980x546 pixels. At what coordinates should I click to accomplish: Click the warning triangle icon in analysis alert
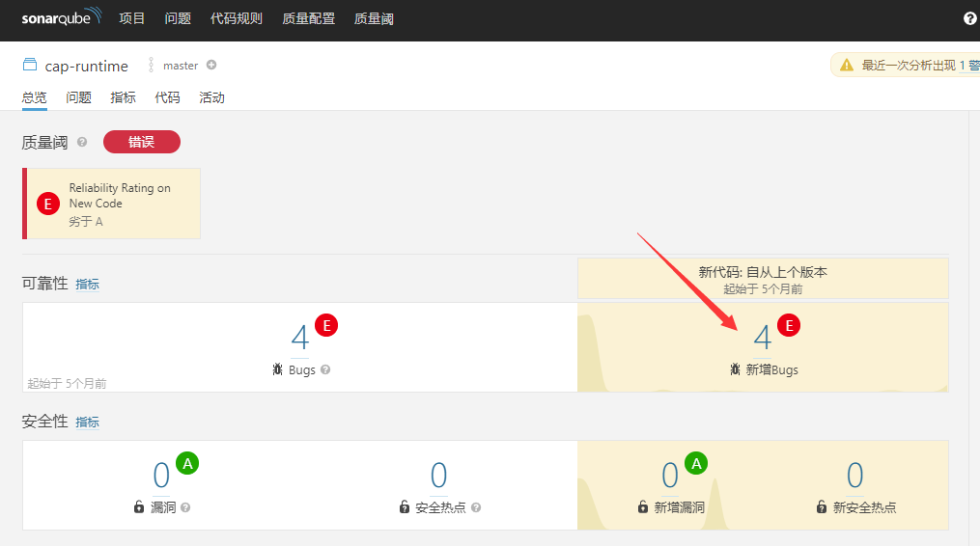click(x=846, y=66)
